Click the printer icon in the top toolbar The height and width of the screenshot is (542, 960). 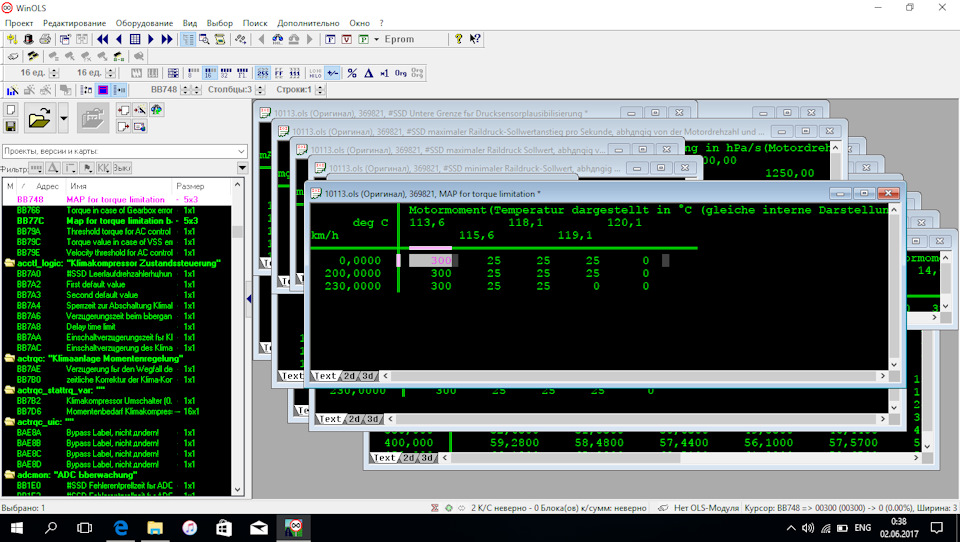pyautogui.click(x=45, y=39)
